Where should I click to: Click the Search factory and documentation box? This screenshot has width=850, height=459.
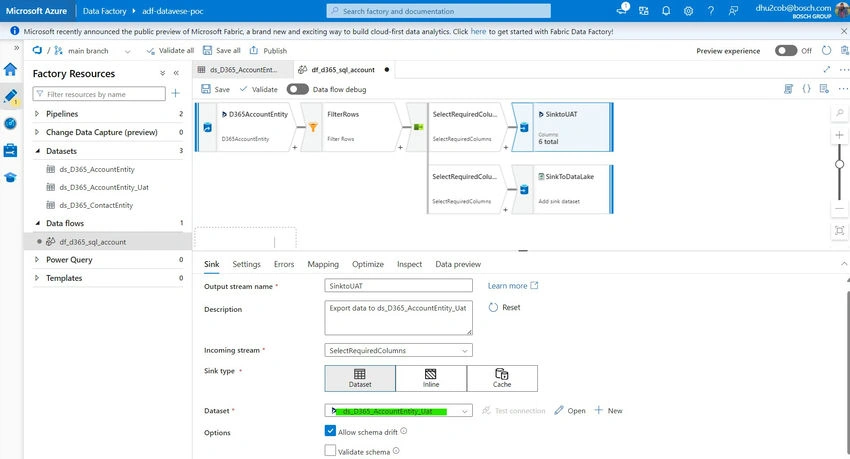click(x=439, y=11)
